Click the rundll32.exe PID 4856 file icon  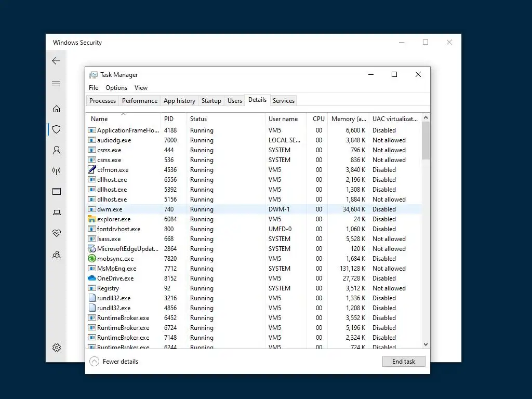point(91,308)
